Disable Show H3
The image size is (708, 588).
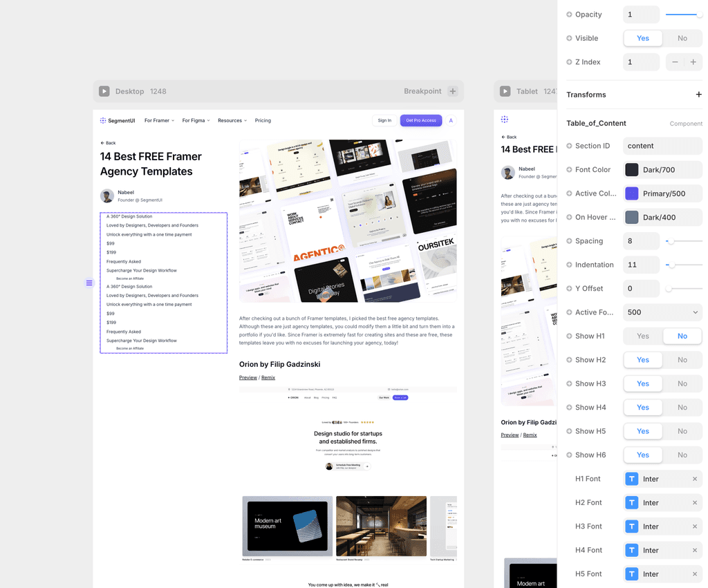tap(682, 383)
